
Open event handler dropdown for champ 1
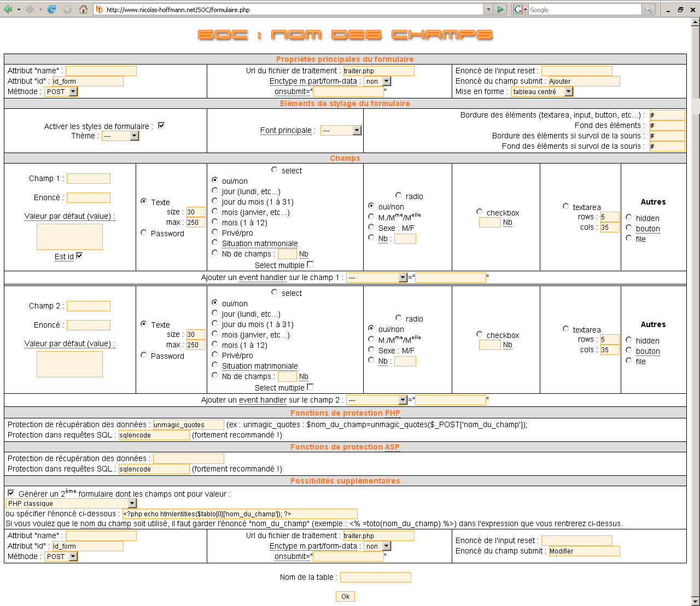pyautogui.click(x=377, y=277)
